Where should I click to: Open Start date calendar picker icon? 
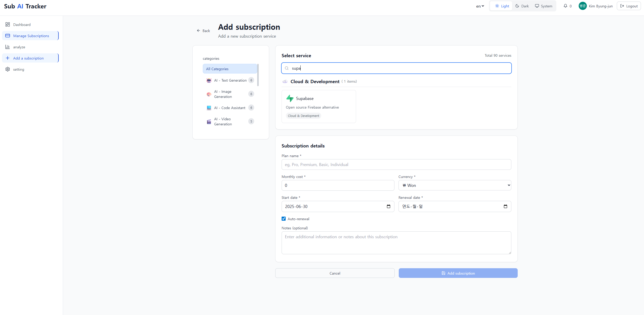click(x=388, y=206)
